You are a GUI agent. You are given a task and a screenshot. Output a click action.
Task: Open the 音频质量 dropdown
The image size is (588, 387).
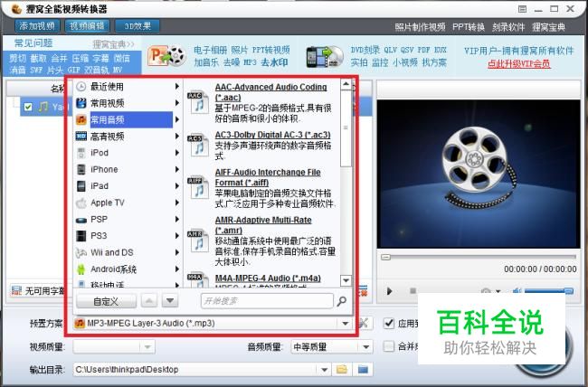tap(366, 347)
